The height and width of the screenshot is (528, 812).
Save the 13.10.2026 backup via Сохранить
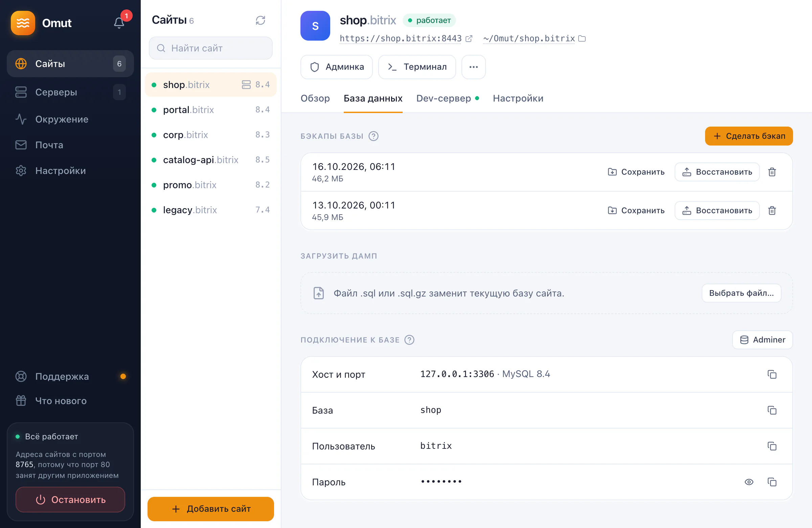(x=636, y=211)
